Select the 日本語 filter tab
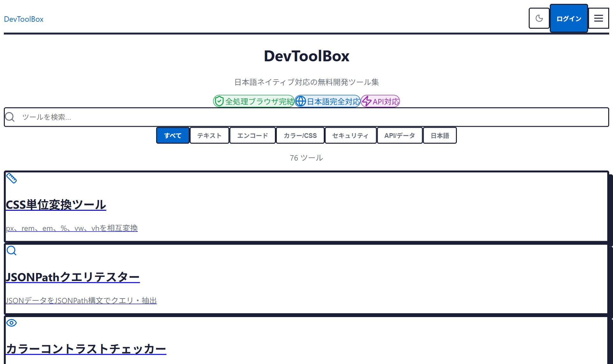The height and width of the screenshot is (364, 613). 440,135
